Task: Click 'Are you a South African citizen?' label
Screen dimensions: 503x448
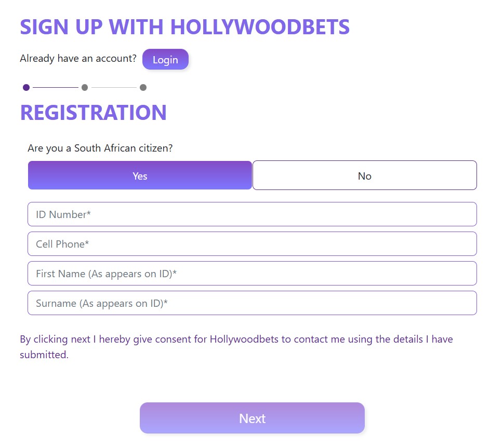Action: tap(100, 148)
